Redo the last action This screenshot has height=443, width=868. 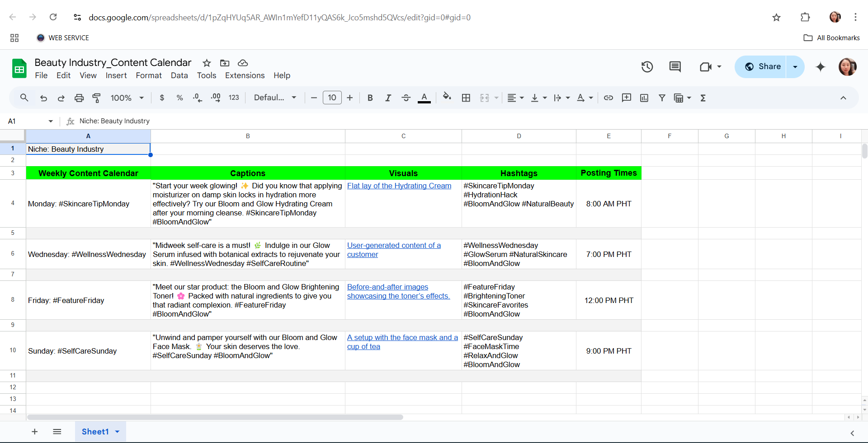pyautogui.click(x=61, y=98)
